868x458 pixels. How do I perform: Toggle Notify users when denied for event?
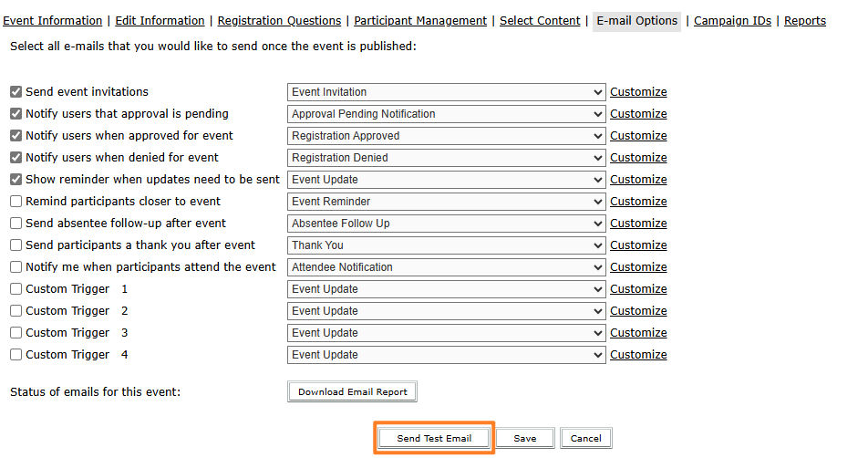pyautogui.click(x=16, y=158)
